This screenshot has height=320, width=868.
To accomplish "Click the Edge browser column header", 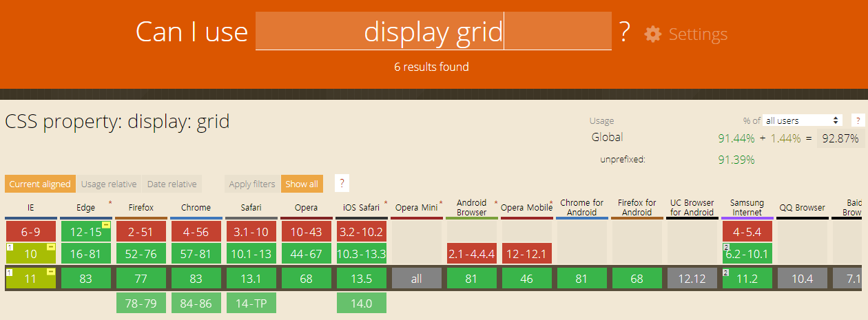I will 86,208.
